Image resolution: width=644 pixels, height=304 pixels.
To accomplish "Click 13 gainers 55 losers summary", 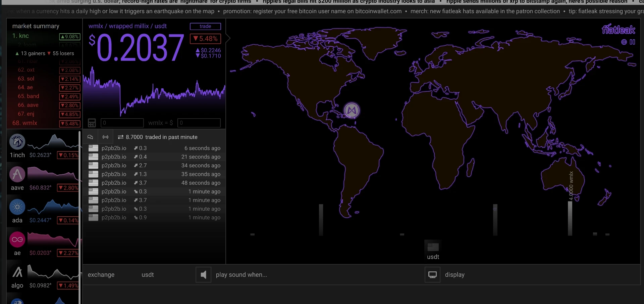I will 45,53.
